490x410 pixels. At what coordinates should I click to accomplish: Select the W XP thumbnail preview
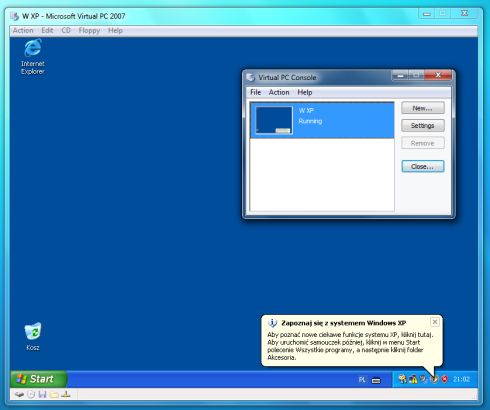pos(274,120)
